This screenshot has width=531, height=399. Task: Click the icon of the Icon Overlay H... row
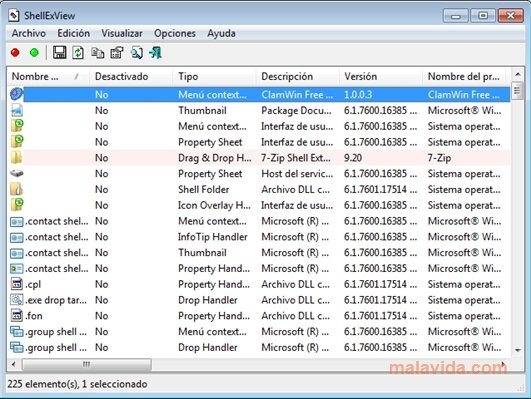click(17, 204)
